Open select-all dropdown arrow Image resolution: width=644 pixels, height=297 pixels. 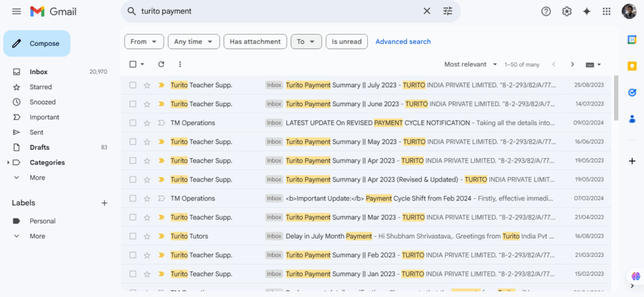tap(143, 64)
